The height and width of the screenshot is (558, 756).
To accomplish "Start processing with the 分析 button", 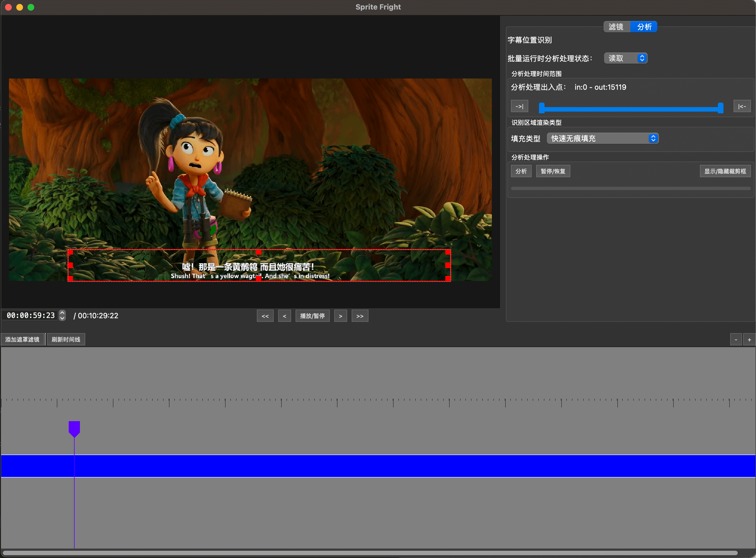I will [x=521, y=171].
